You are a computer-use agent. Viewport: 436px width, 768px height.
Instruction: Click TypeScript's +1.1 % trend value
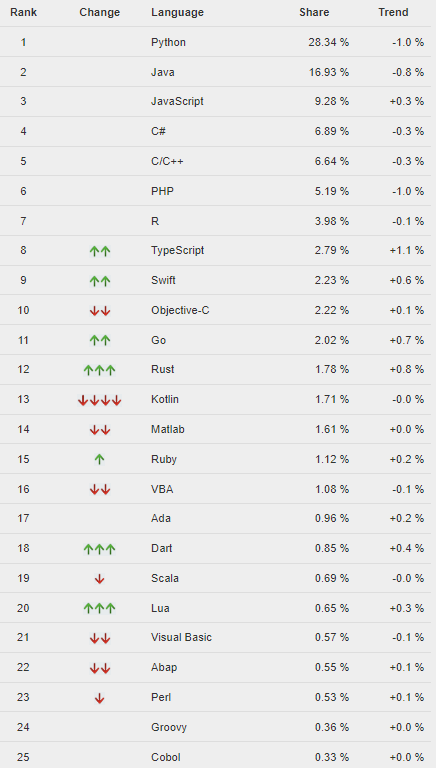point(407,250)
